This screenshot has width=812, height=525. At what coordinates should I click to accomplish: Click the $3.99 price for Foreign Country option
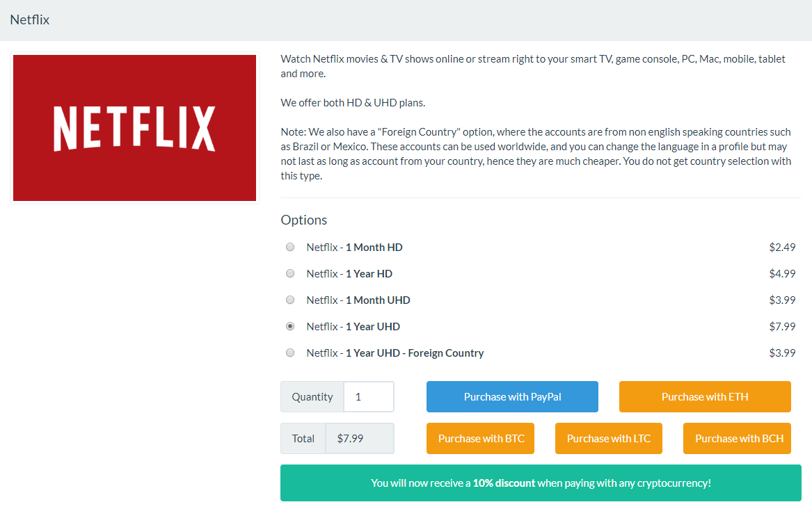[782, 353]
